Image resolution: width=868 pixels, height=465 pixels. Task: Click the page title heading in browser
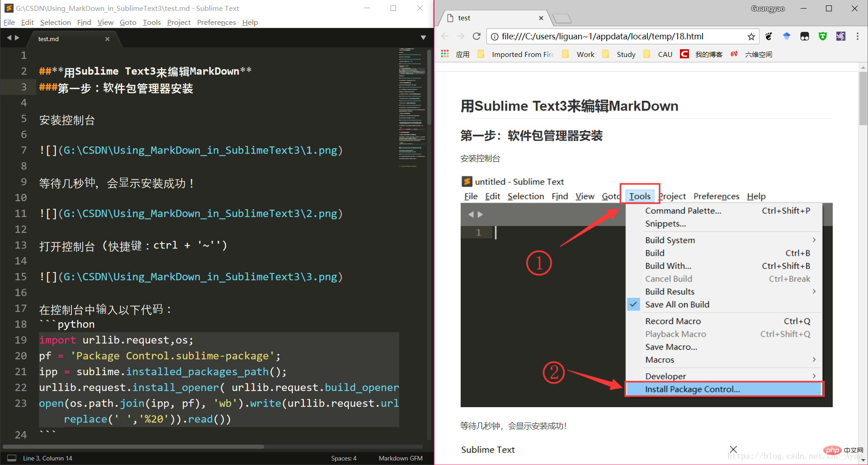click(570, 106)
